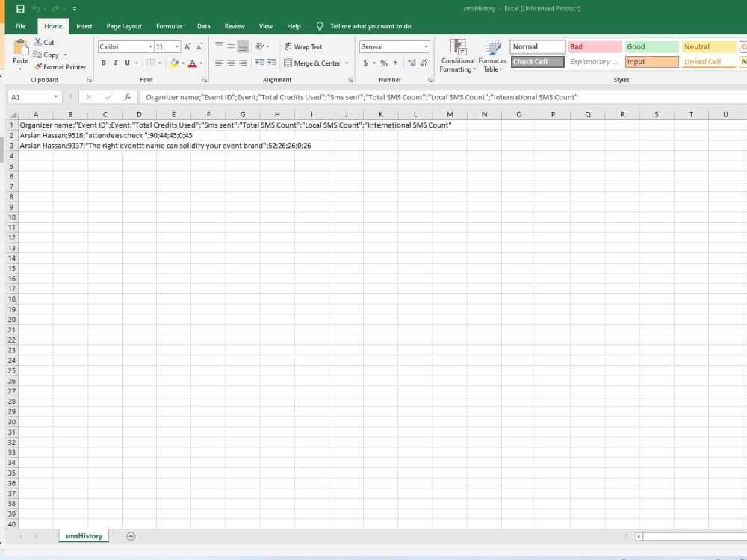Click Accounting dollar format icon
This screenshot has width=747, height=560.
tap(365, 63)
